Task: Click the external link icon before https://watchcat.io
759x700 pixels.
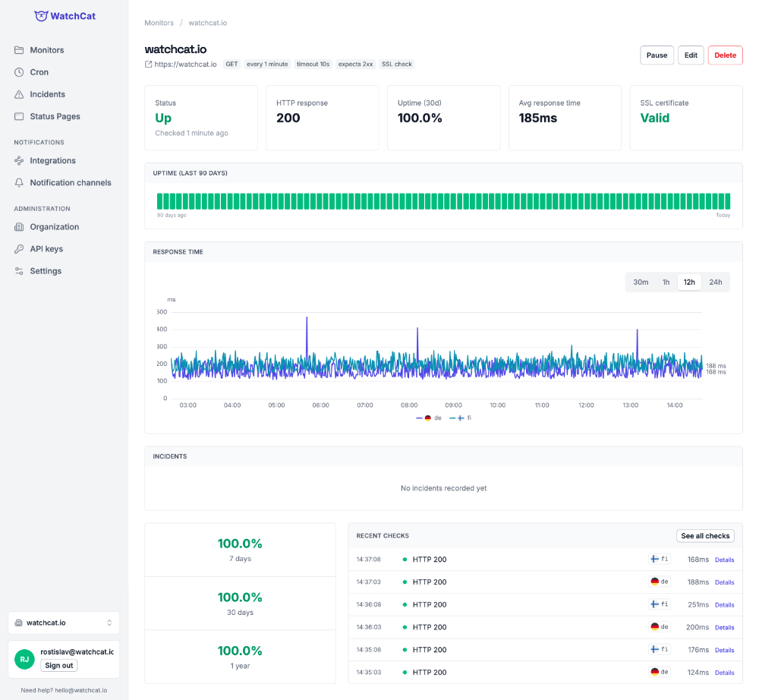Action: (x=149, y=64)
